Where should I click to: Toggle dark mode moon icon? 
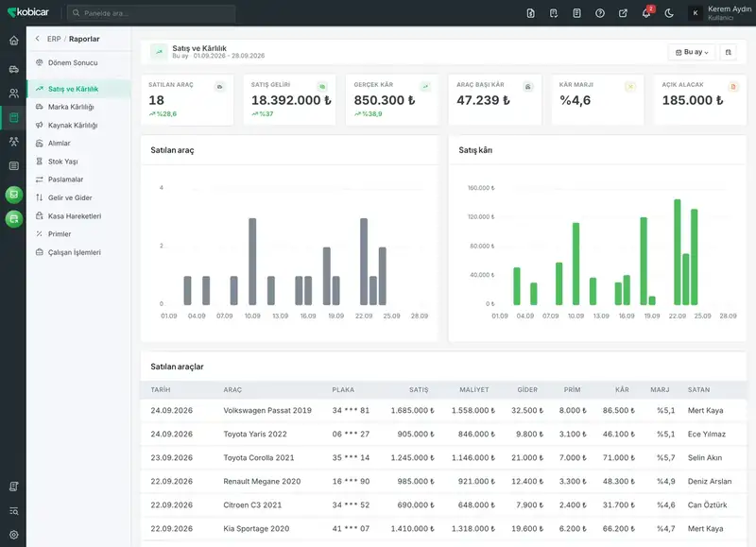coord(669,13)
